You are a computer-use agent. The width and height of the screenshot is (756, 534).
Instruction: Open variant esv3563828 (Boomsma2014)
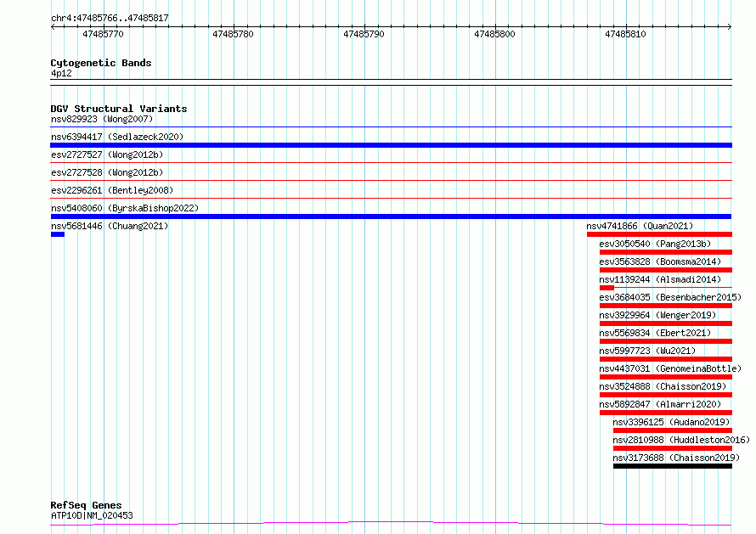660,261
